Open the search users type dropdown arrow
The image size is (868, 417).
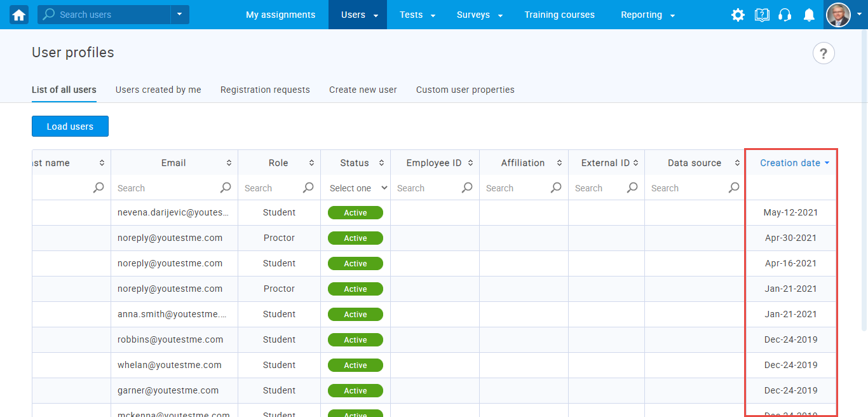pyautogui.click(x=180, y=15)
